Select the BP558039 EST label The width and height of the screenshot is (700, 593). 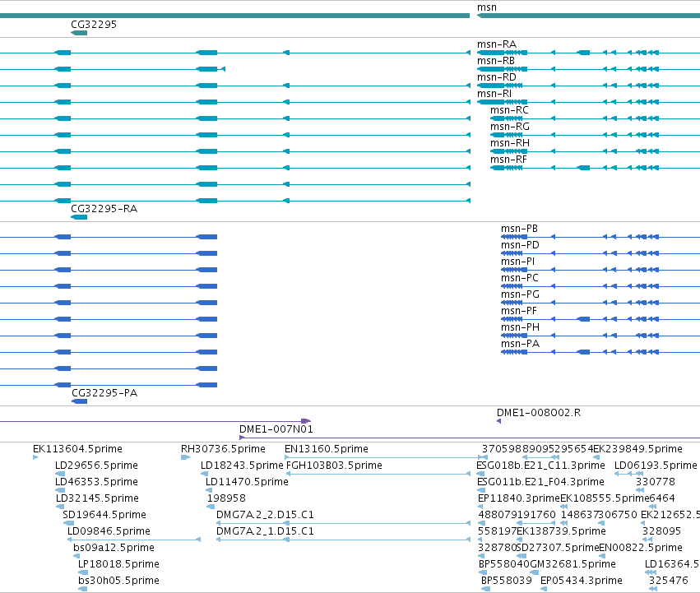coord(507,581)
